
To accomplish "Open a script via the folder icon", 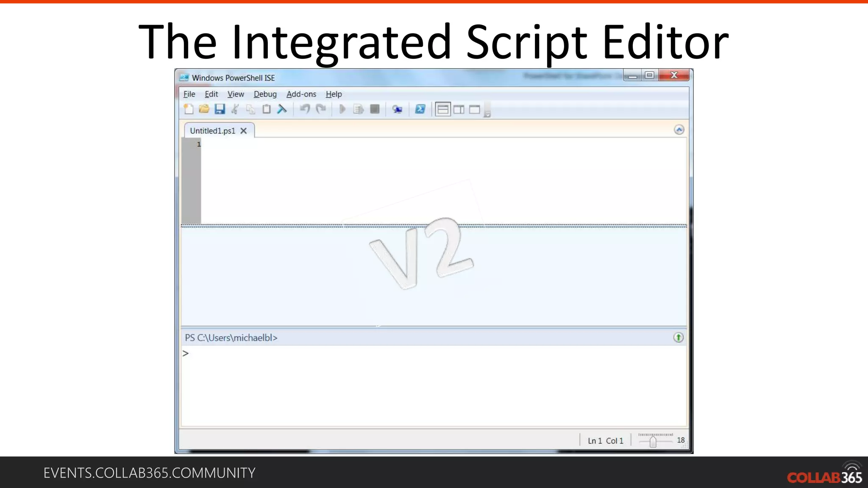I will pyautogui.click(x=204, y=109).
